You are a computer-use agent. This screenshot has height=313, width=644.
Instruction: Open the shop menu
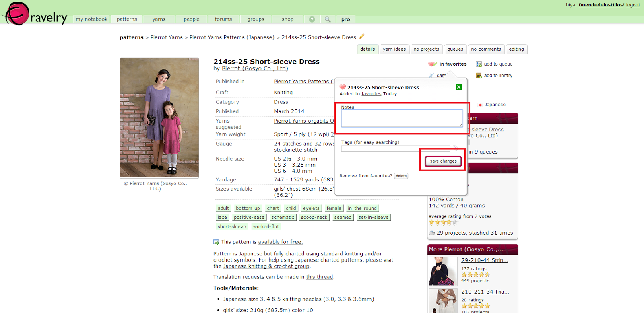coord(288,19)
